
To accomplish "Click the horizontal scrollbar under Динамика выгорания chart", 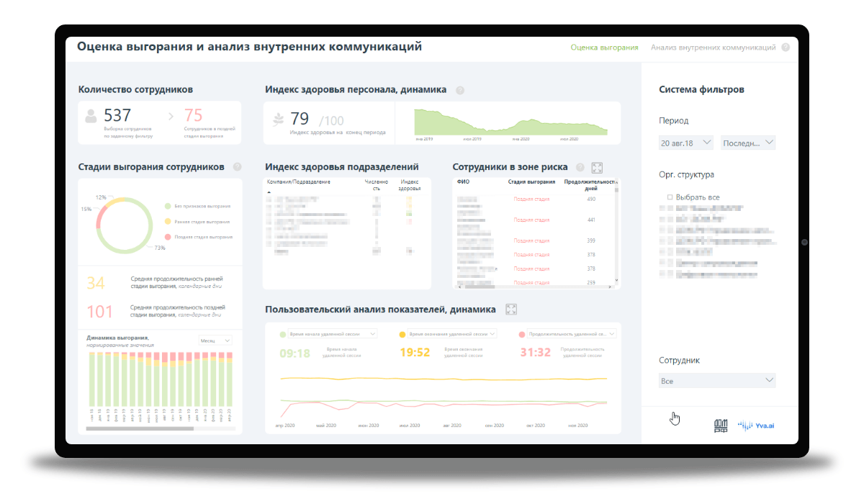I will [140, 429].
